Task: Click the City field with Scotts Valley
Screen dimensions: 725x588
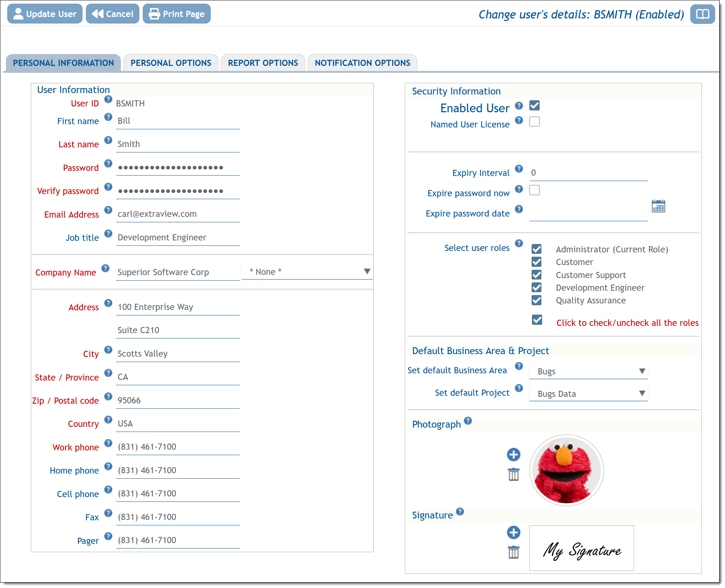Action: click(x=178, y=354)
